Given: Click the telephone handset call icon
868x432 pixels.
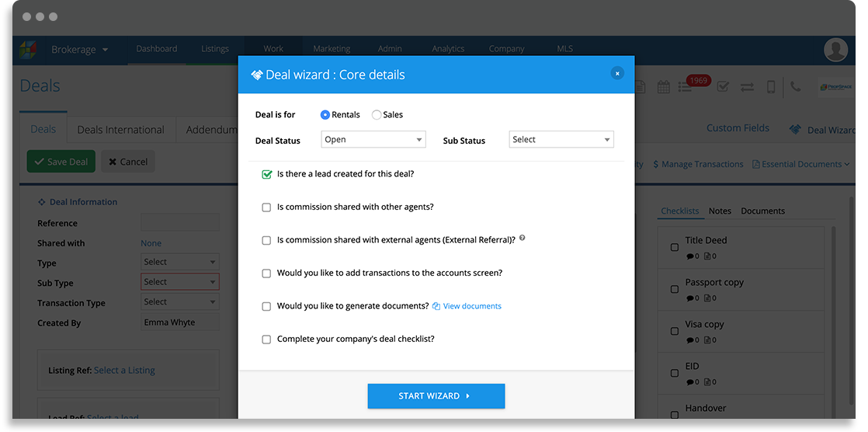Looking at the screenshot, I should 796,86.
